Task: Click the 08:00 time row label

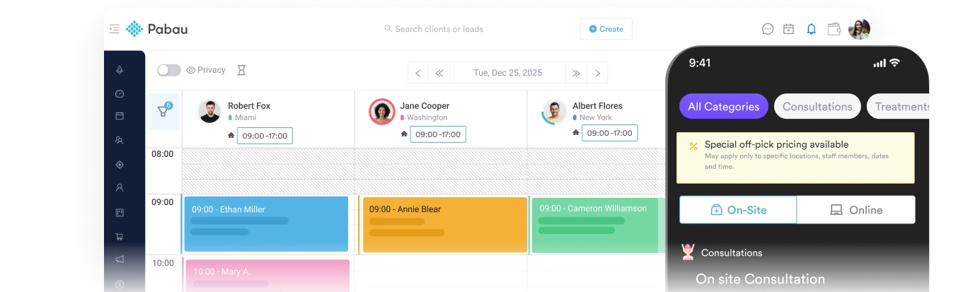Action: point(163,154)
